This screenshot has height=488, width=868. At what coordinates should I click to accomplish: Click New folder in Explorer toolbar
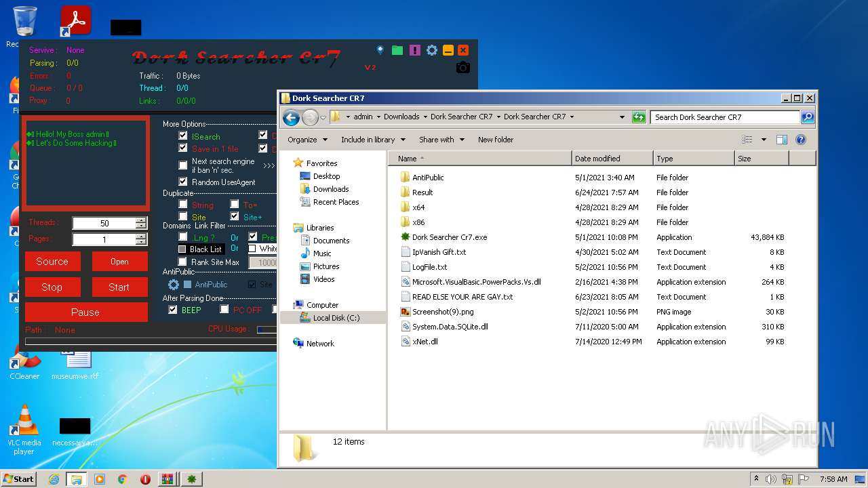(x=496, y=140)
